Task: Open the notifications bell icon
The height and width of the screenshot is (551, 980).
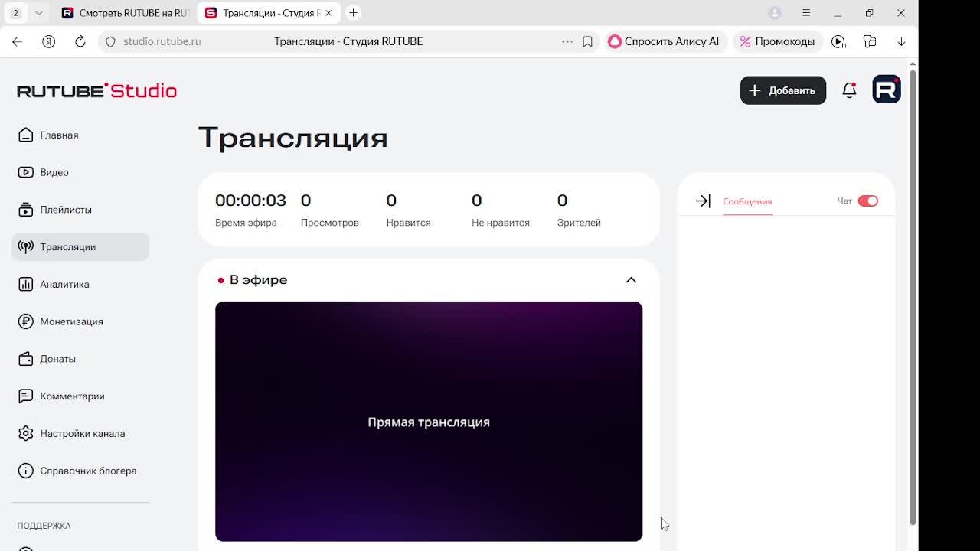Action: [x=849, y=90]
